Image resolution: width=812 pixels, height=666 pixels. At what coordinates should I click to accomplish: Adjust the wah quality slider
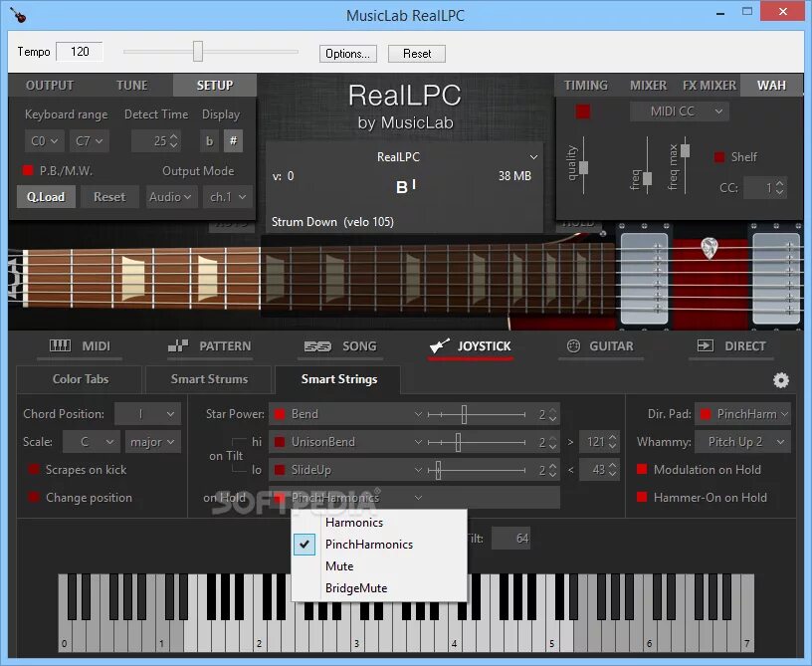[x=583, y=167]
